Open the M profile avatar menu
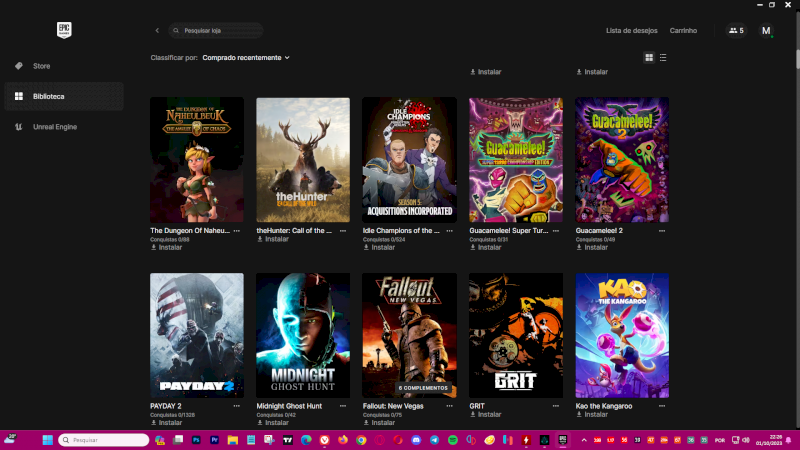The height and width of the screenshot is (450, 800). click(766, 31)
